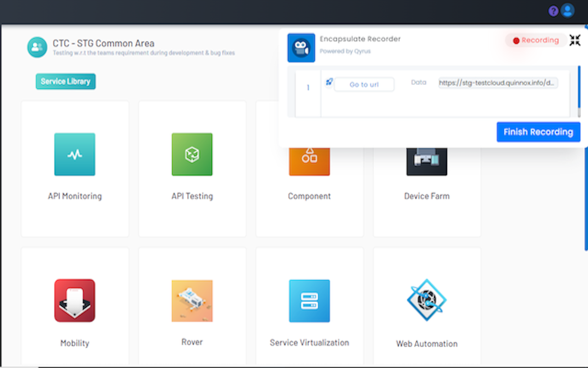Open the API Testing cube icon
The image size is (588, 368).
click(192, 155)
